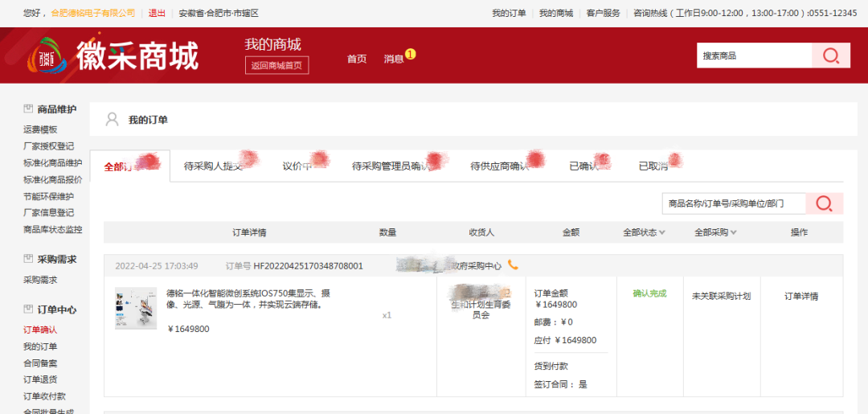This screenshot has width=868, height=414.
Task: Click the order search magnifier button
Action: click(824, 204)
